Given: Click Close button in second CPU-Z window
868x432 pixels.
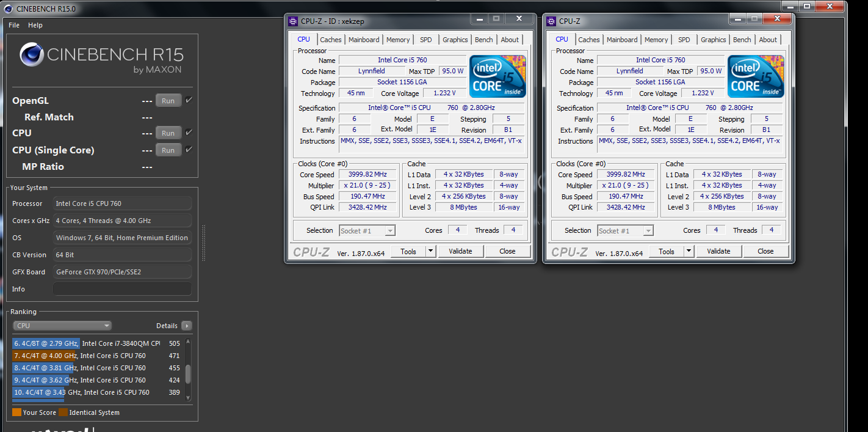Looking at the screenshot, I should point(765,251).
